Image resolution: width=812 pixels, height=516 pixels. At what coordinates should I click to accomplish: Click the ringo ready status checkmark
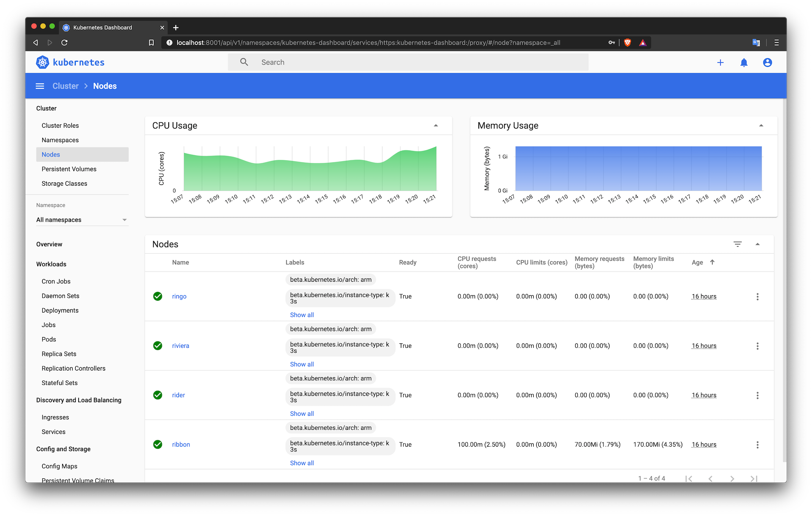click(158, 296)
